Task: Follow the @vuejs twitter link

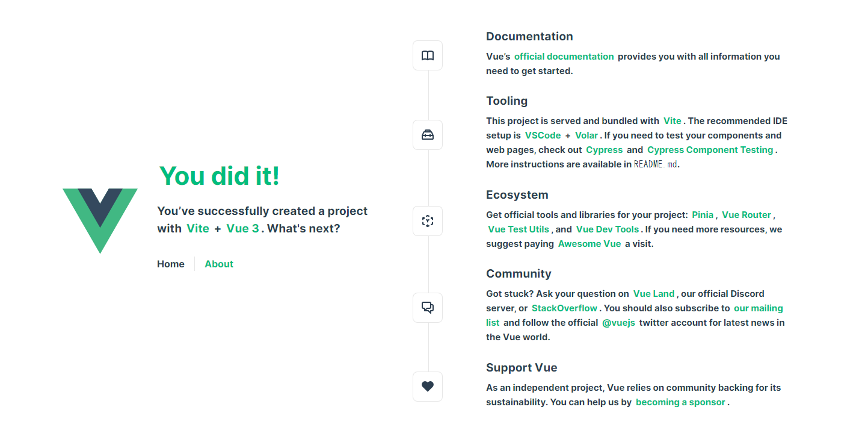Action: (x=618, y=323)
